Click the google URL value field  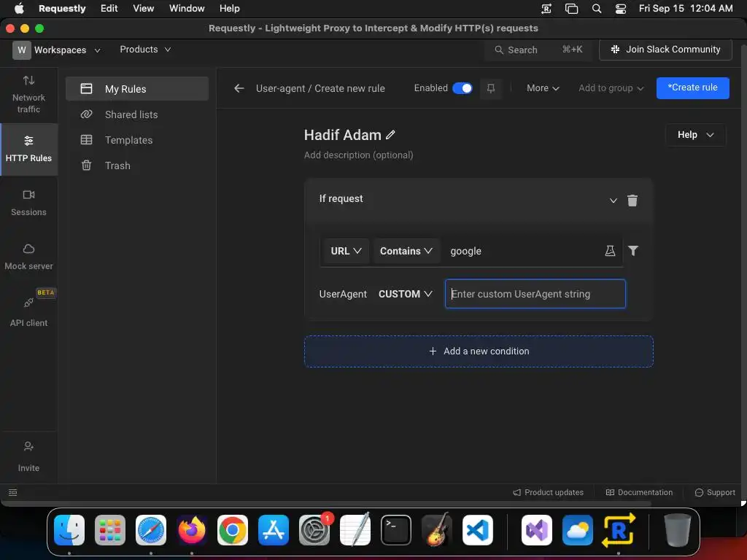coord(522,251)
